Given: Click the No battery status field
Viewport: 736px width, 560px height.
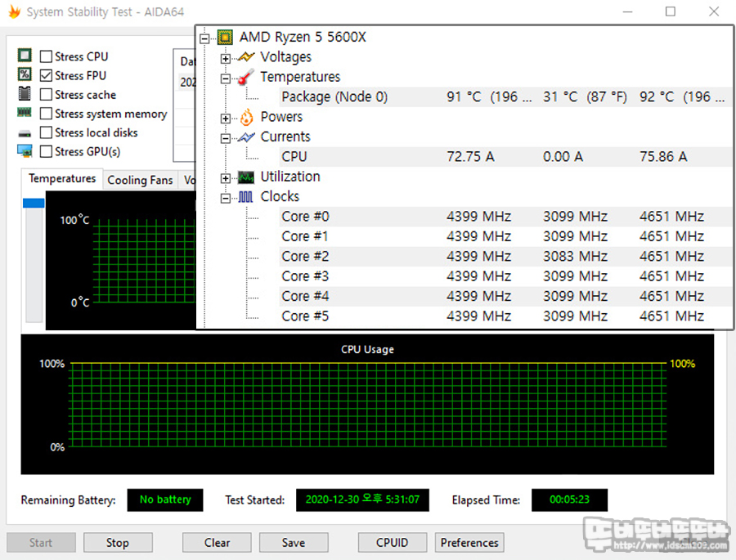Looking at the screenshot, I should coord(165,500).
